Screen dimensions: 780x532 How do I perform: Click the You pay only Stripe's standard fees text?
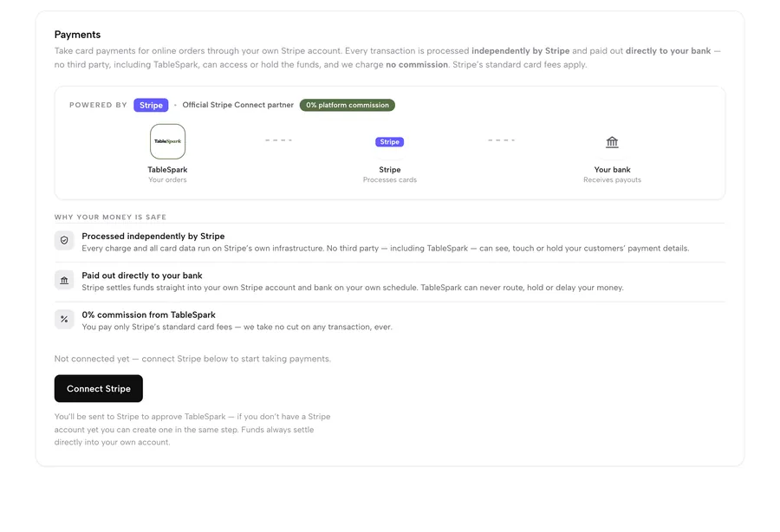click(x=237, y=327)
